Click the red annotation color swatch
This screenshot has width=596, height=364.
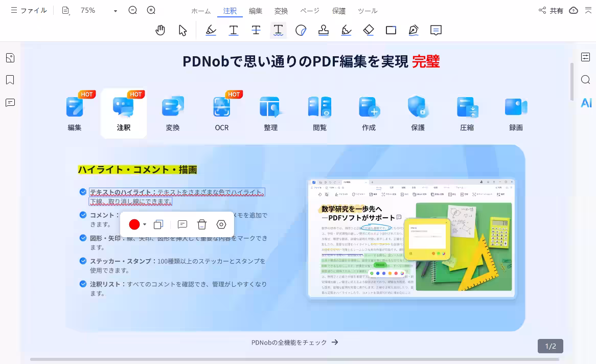click(134, 224)
